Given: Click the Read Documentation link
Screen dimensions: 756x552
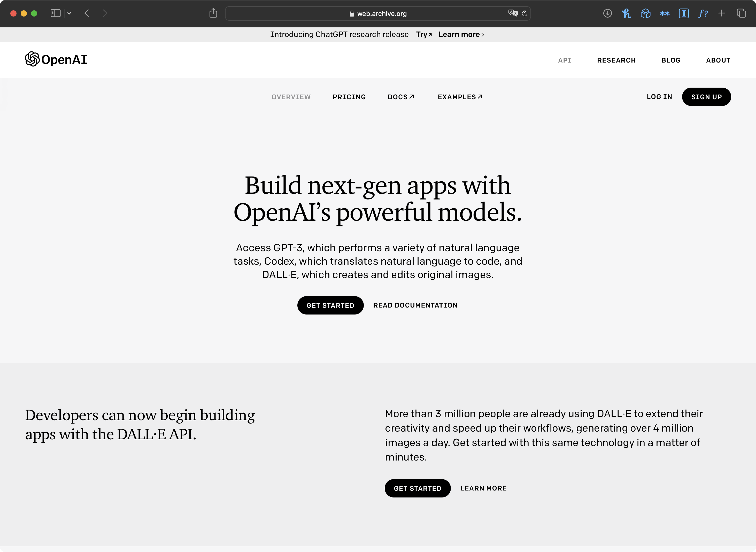Looking at the screenshot, I should pyautogui.click(x=415, y=305).
